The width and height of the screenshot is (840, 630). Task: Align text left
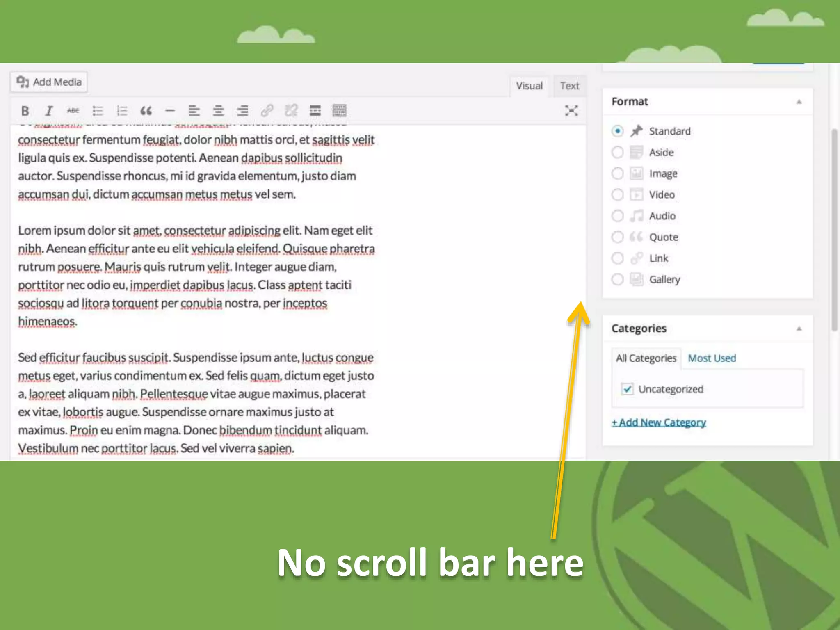[x=194, y=111]
